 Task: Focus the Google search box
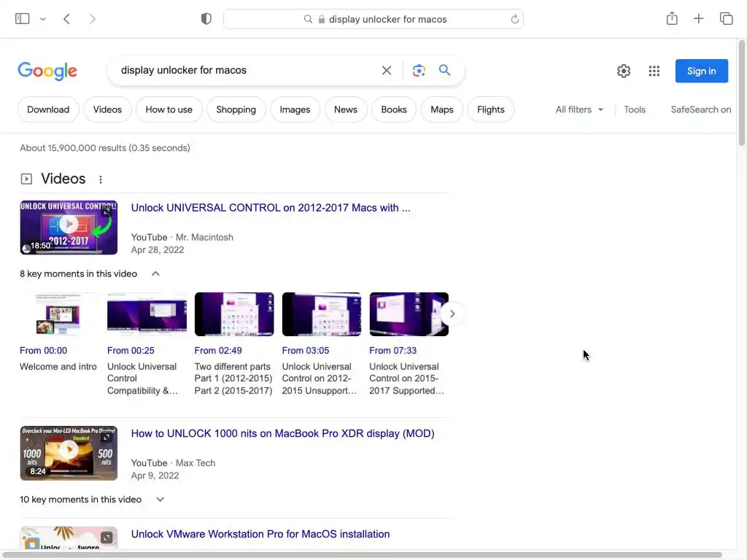(x=248, y=71)
